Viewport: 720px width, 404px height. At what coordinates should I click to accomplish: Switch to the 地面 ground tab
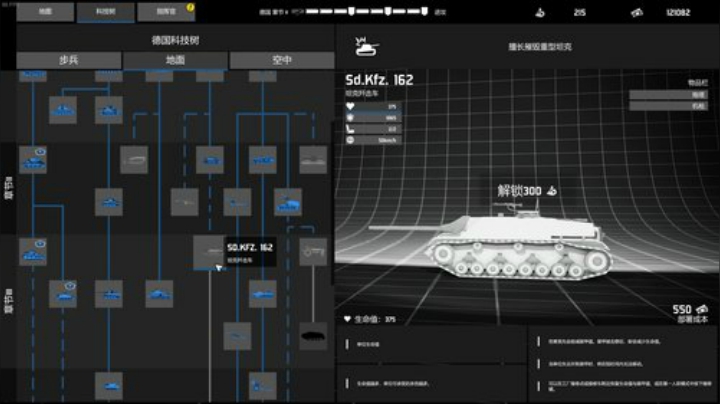(x=175, y=60)
